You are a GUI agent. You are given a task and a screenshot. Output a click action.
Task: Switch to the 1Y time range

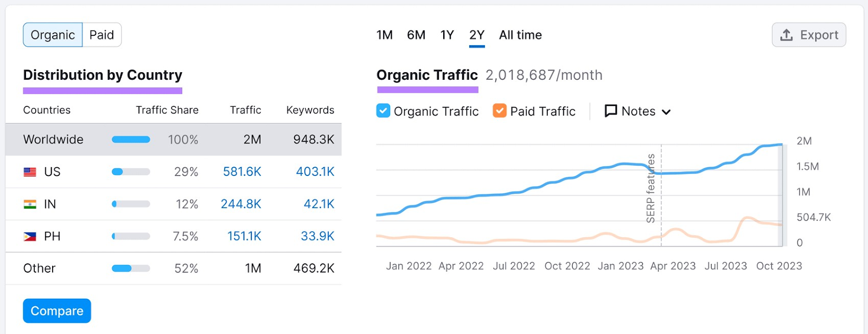[x=447, y=35]
